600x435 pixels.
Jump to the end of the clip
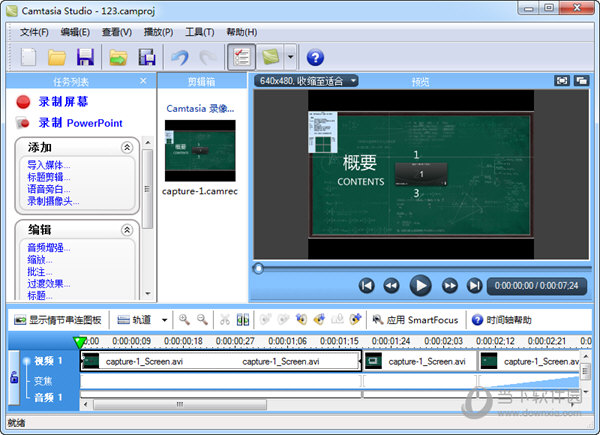click(474, 286)
